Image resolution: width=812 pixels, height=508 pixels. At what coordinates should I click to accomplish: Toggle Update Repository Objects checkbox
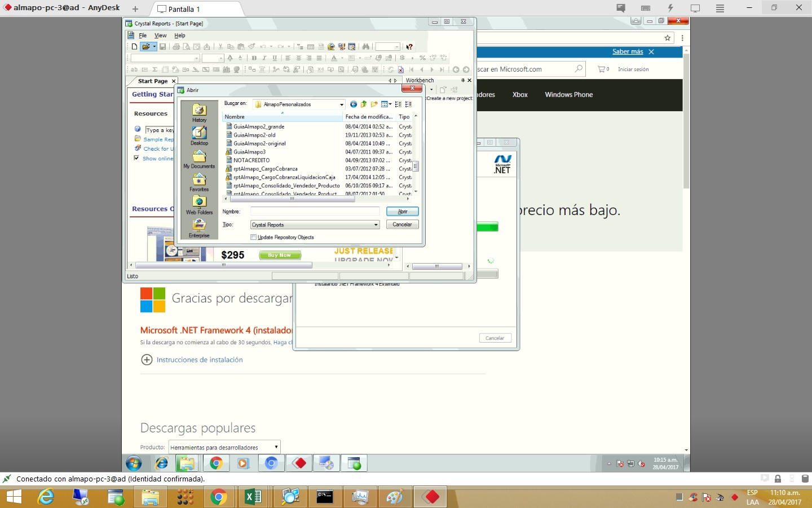(x=254, y=238)
